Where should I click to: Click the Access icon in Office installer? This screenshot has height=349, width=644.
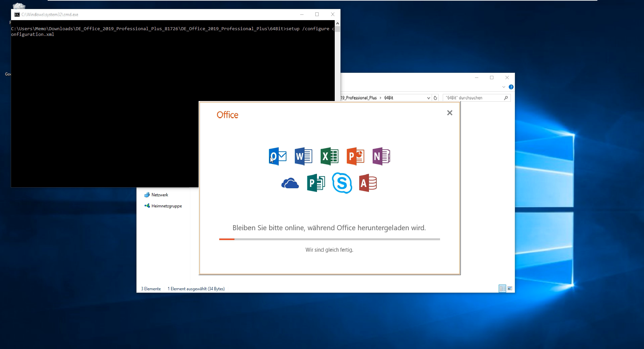(368, 183)
